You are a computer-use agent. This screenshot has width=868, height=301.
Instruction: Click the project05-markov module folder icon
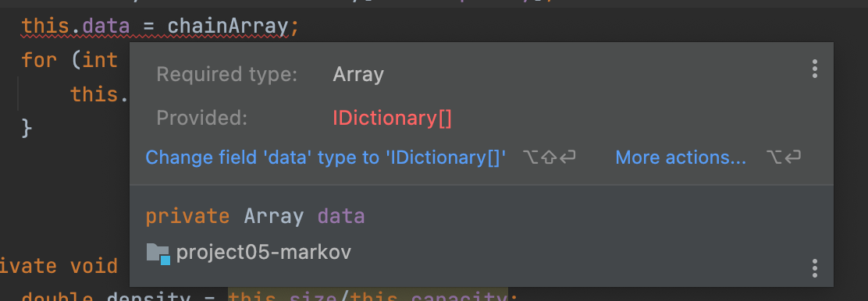click(158, 253)
